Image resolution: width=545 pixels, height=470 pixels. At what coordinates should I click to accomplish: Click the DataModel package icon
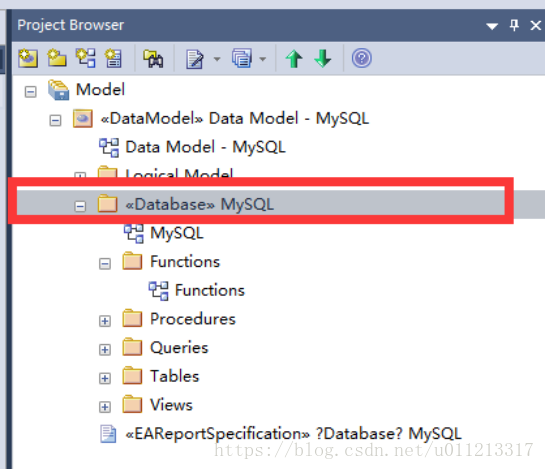[x=83, y=119]
